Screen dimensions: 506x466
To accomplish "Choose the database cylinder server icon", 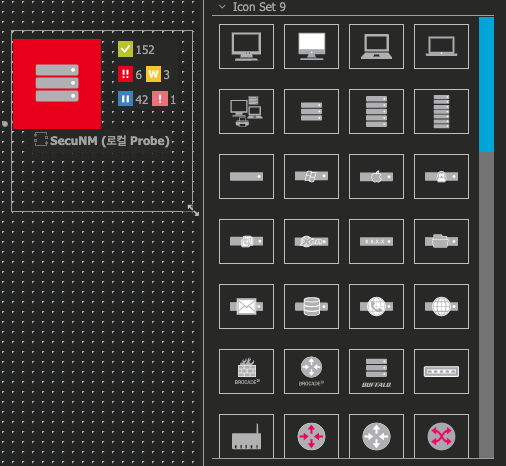I will coord(311,307).
